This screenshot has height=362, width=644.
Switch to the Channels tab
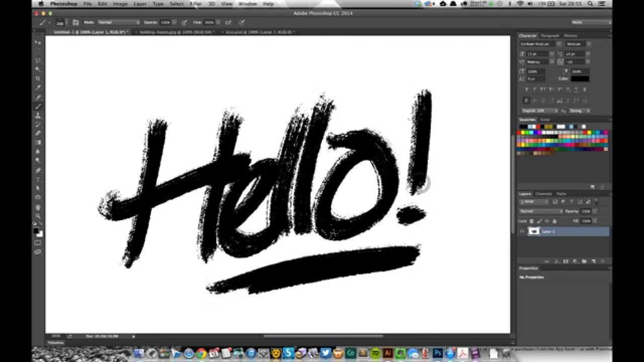click(x=543, y=194)
